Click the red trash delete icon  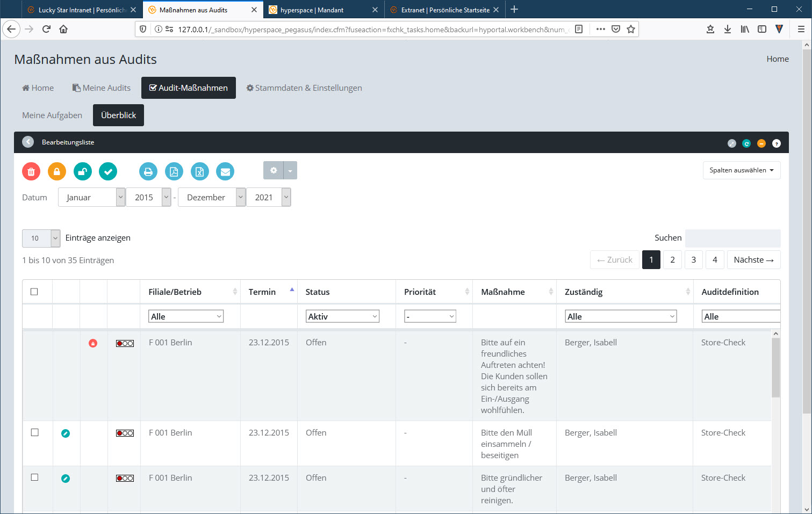coord(31,171)
